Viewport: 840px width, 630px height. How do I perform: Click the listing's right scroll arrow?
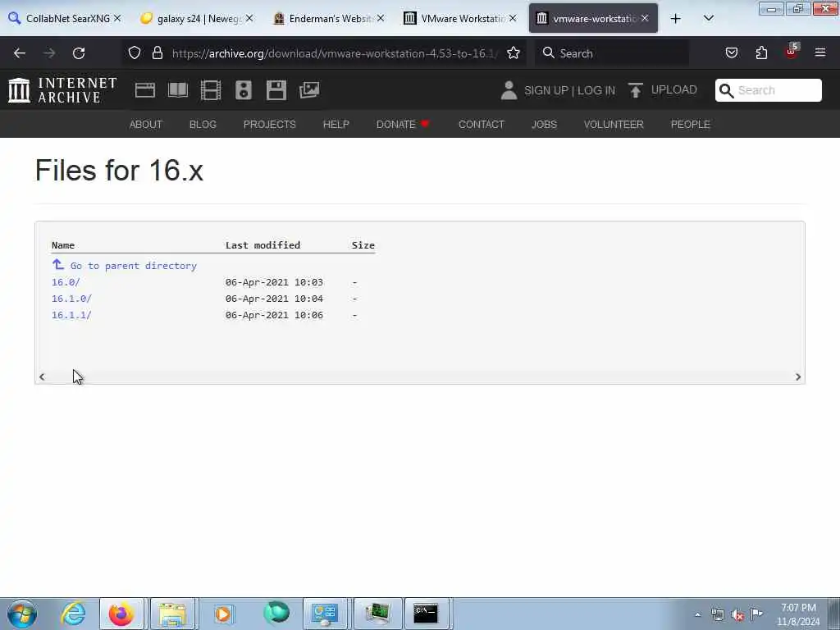pyautogui.click(x=797, y=377)
